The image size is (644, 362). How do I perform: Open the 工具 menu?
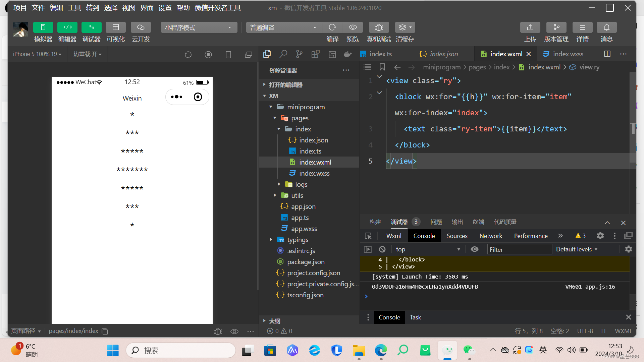(74, 8)
